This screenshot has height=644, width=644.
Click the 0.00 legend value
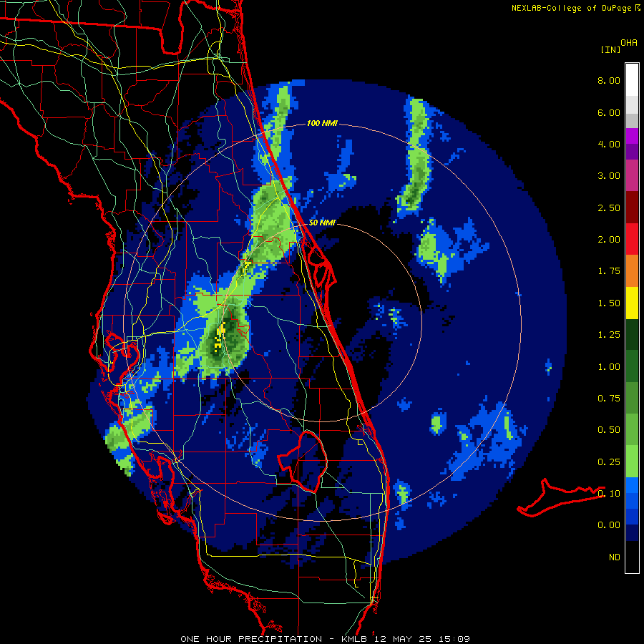[609, 525]
